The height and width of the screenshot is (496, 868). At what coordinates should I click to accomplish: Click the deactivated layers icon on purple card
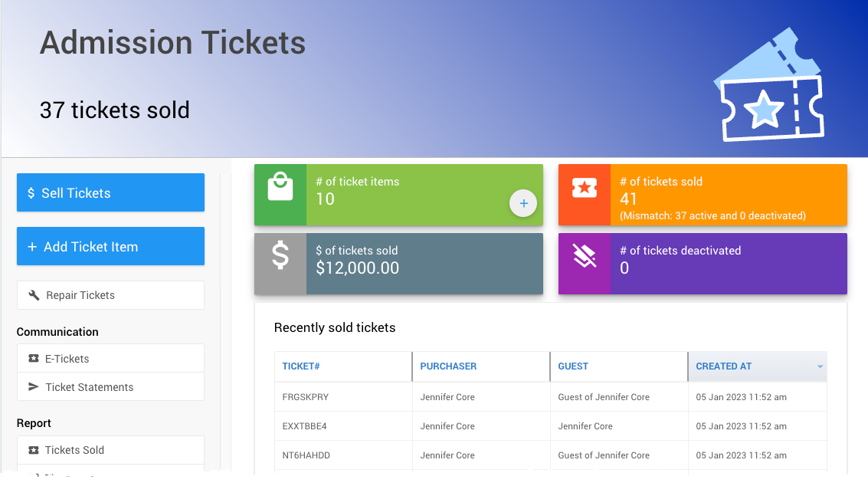tap(585, 255)
